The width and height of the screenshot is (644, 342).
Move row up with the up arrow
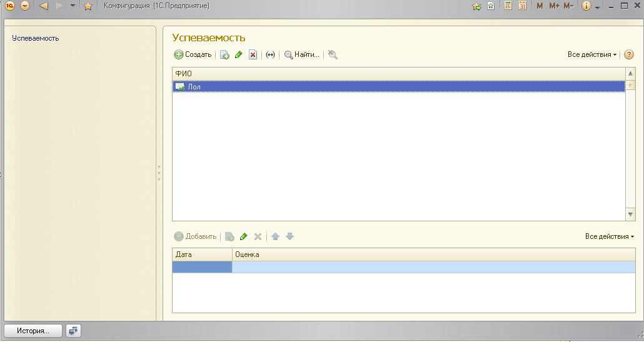tap(275, 236)
